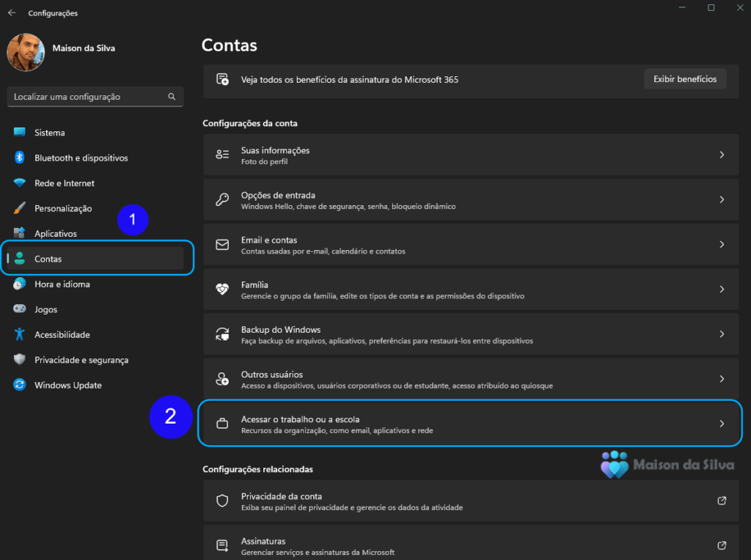Click the Rede e Internet wifi icon
This screenshot has height=560, width=751.
pyautogui.click(x=20, y=183)
